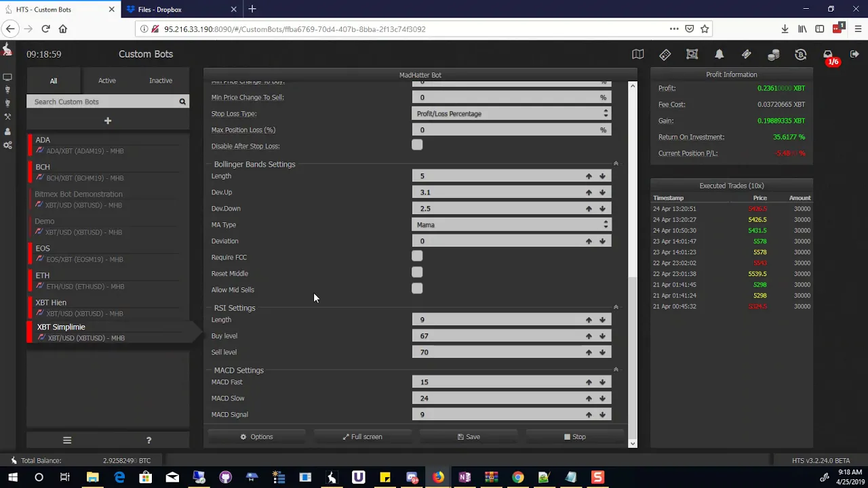Open the Stop Loss Type dropdown
868x488 pixels.
[x=511, y=114]
